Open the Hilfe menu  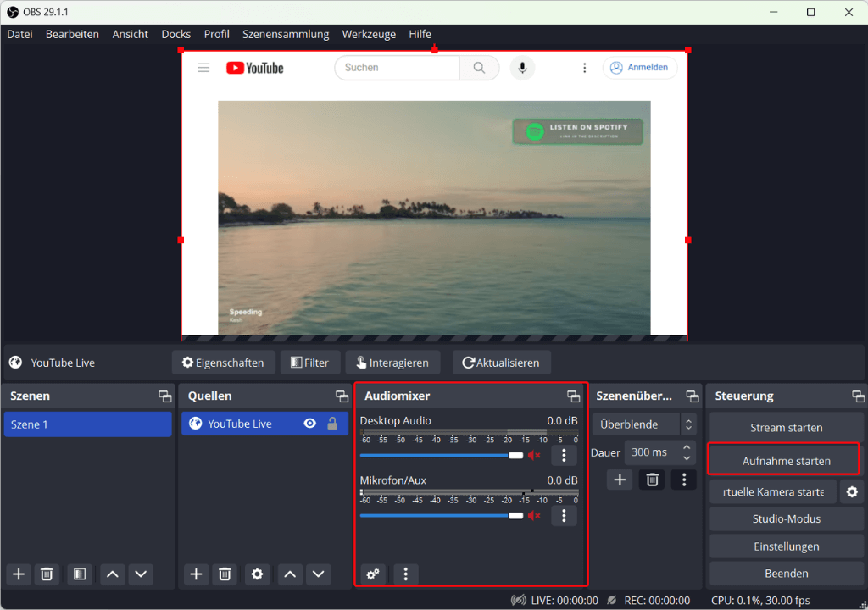[420, 35]
